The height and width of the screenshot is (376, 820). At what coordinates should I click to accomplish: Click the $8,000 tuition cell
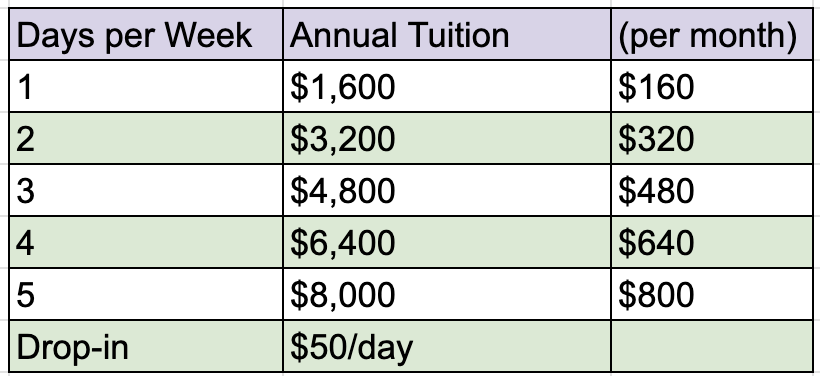tap(447, 294)
